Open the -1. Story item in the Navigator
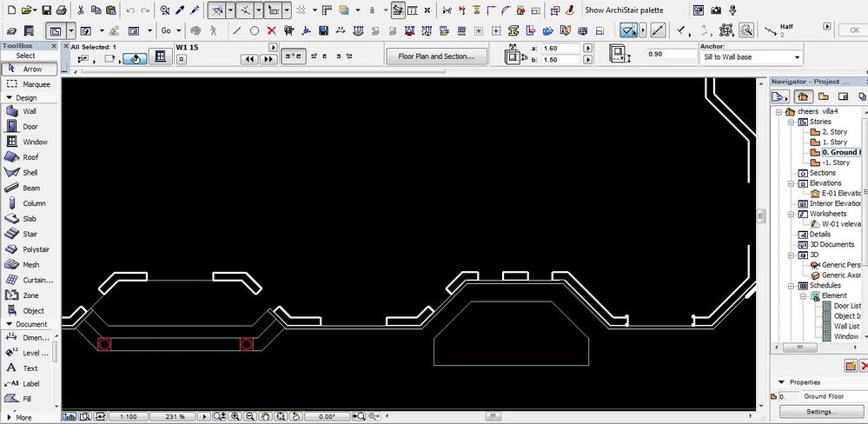The height and width of the screenshot is (424, 868). tap(836, 162)
